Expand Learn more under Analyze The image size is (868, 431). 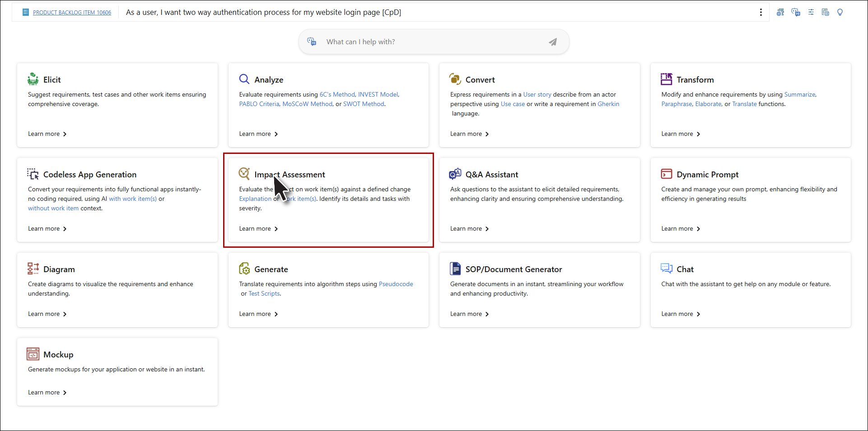(258, 134)
